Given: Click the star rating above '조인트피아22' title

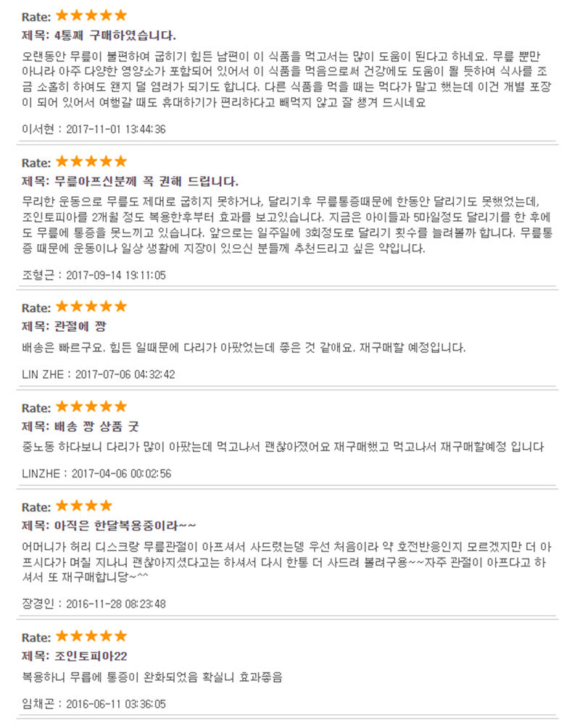Looking at the screenshot, I should click(91, 636).
